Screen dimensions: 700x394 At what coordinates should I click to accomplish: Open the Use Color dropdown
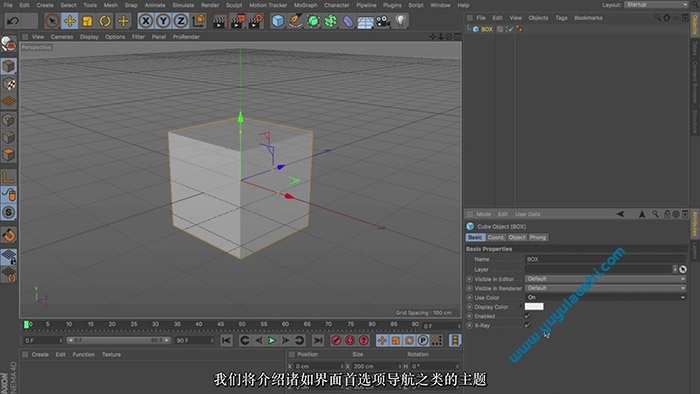(x=605, y=297)
